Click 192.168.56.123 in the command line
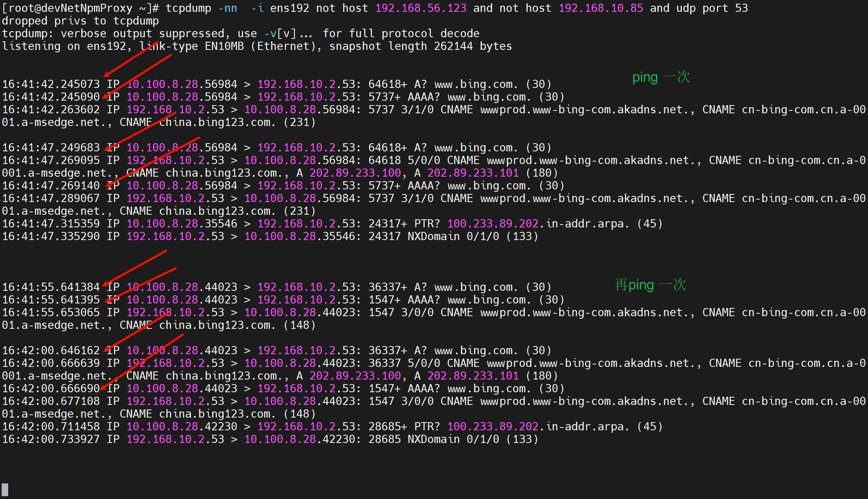This screenshot has width=868, height=499. (421, 8)
